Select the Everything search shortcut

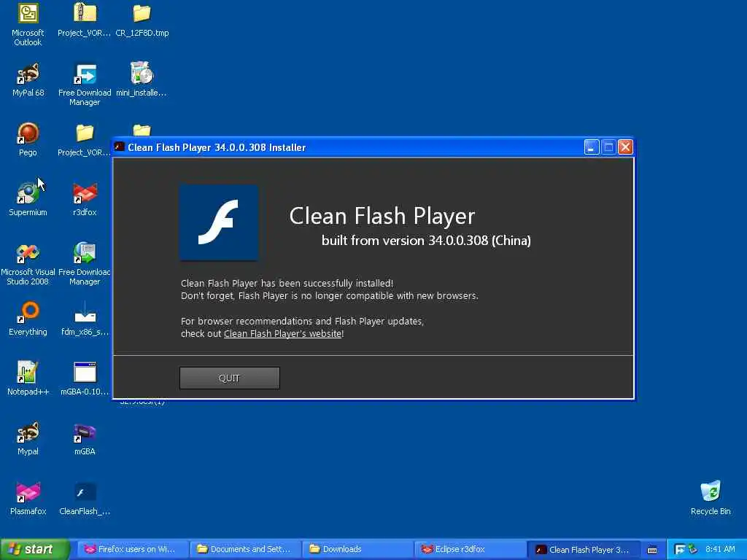[x=28, y=313]
